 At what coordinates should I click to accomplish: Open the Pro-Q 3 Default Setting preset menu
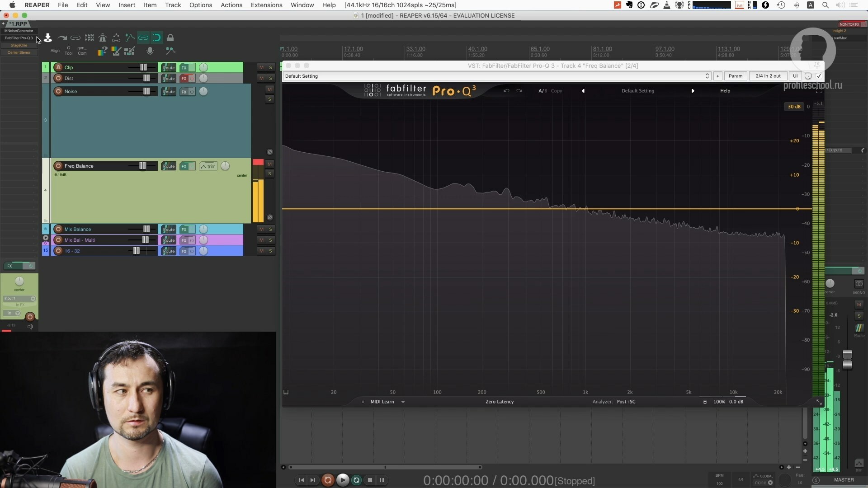click(638, 91)
